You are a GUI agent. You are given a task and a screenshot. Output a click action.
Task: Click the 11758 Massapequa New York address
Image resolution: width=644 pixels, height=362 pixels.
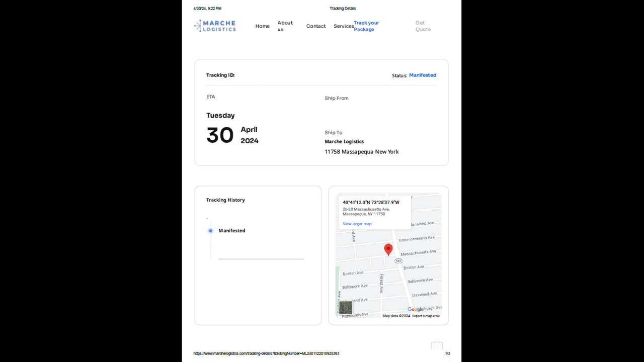point(362,152)
